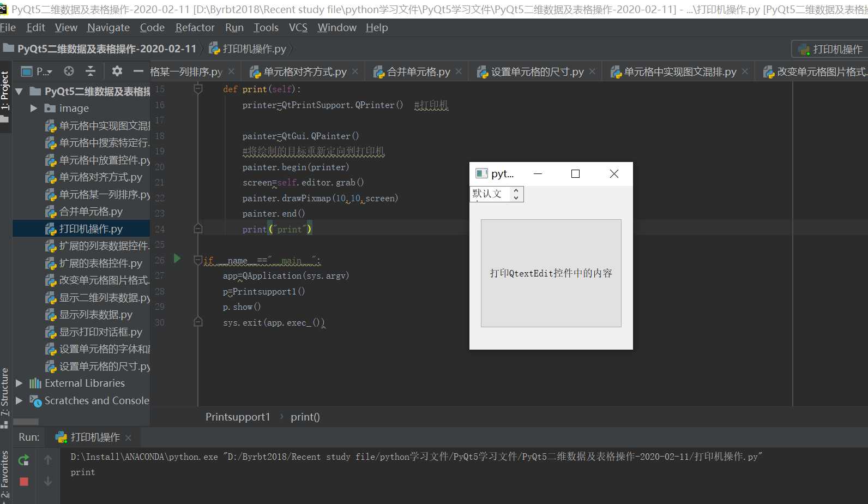Expand External Libraries node
Screen dimensions: 868x504
[x=19, y=383]
